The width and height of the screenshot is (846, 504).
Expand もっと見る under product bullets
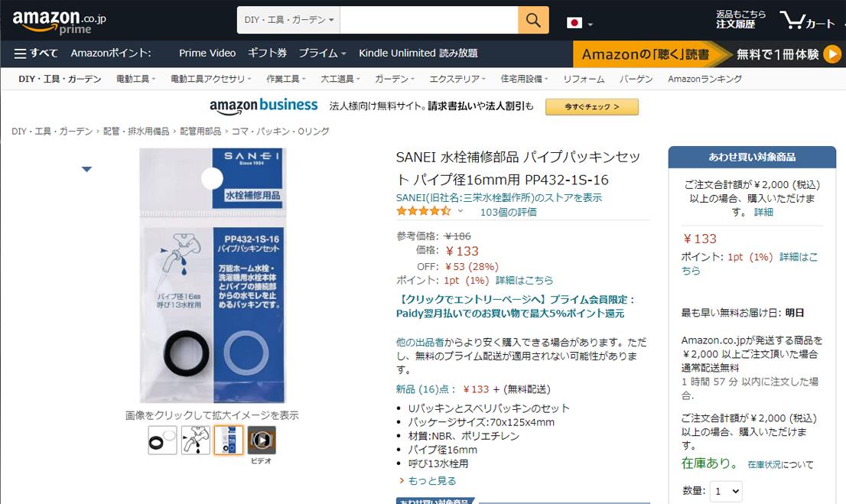[x=428, y=480]
